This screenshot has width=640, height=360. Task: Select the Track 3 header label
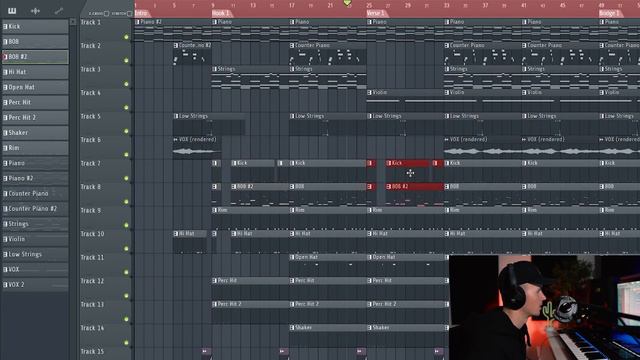pos(91,69)
